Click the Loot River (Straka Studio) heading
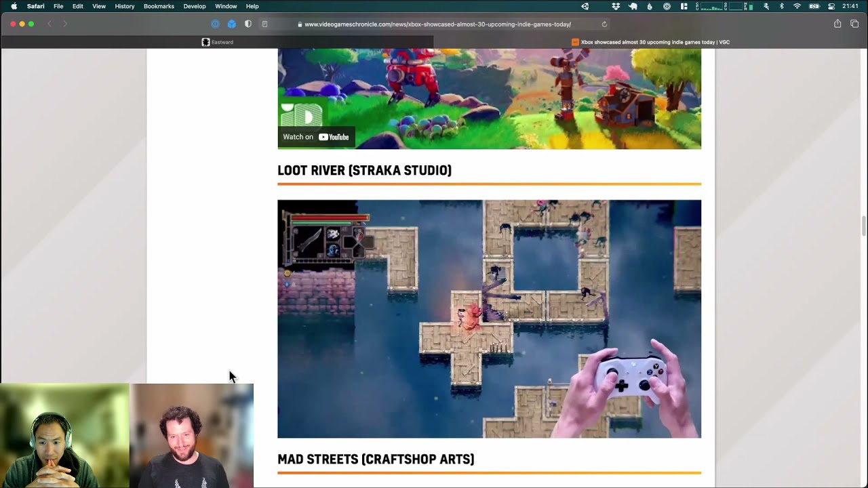This screenshot has height=488, width=868. [364, 170]
